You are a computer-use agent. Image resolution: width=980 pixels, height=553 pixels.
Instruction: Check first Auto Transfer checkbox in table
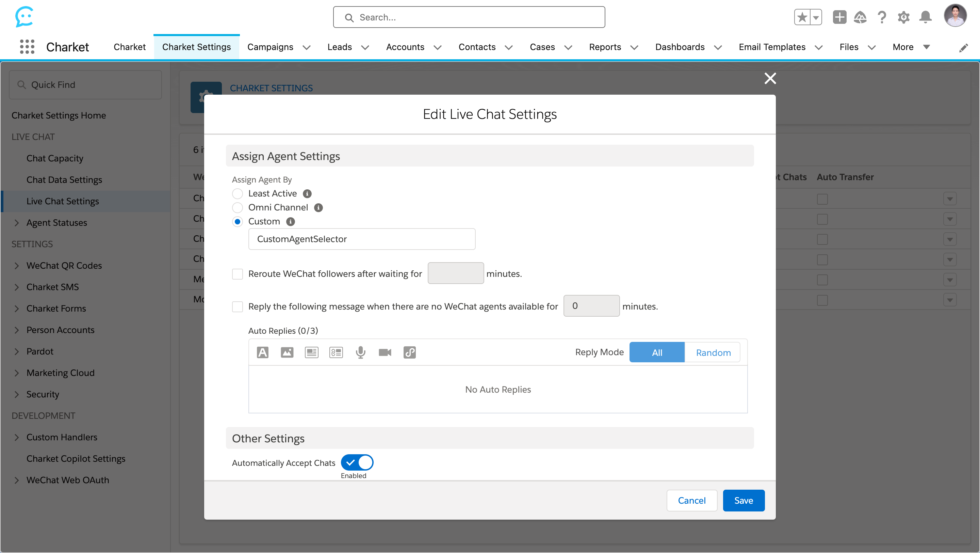(822, 199)
